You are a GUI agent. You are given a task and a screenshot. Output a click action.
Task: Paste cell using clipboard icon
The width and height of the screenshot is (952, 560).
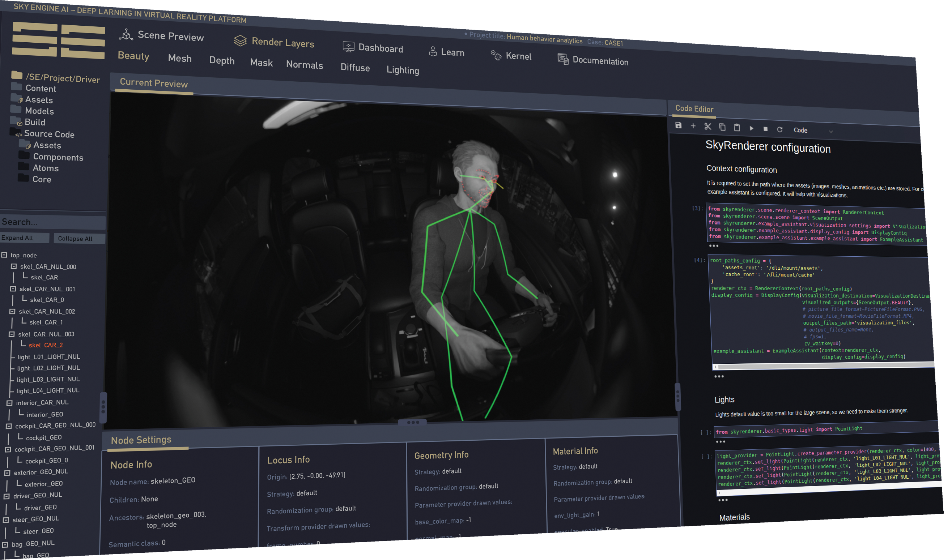[x=737, y=128]
